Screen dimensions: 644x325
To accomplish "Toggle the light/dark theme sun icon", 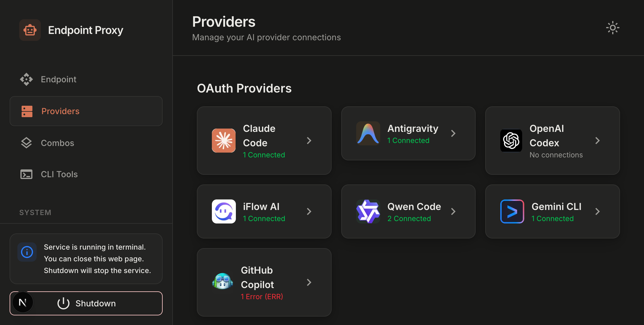I will (x=612, y=28).
